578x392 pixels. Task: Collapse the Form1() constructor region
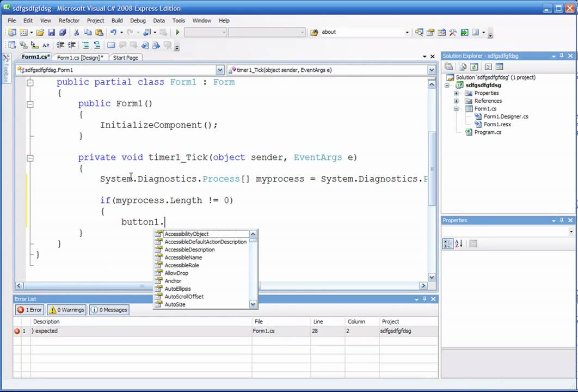[x=30, y=105]
